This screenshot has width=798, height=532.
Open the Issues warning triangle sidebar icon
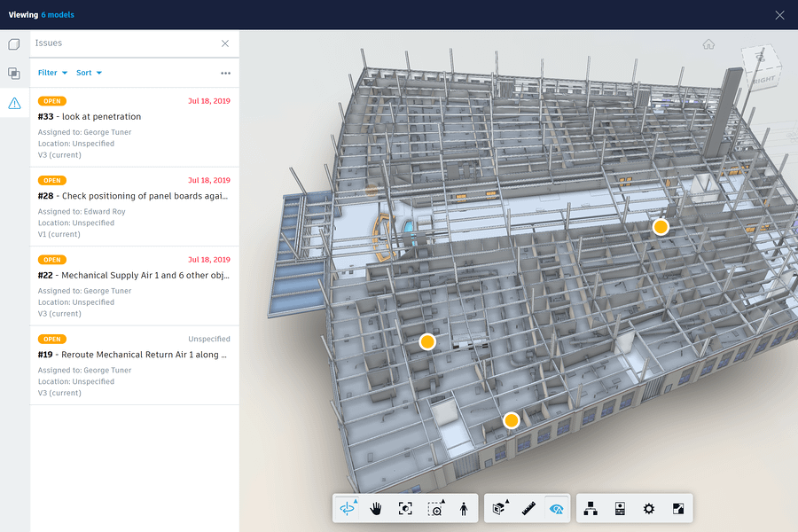pos(14,104)
